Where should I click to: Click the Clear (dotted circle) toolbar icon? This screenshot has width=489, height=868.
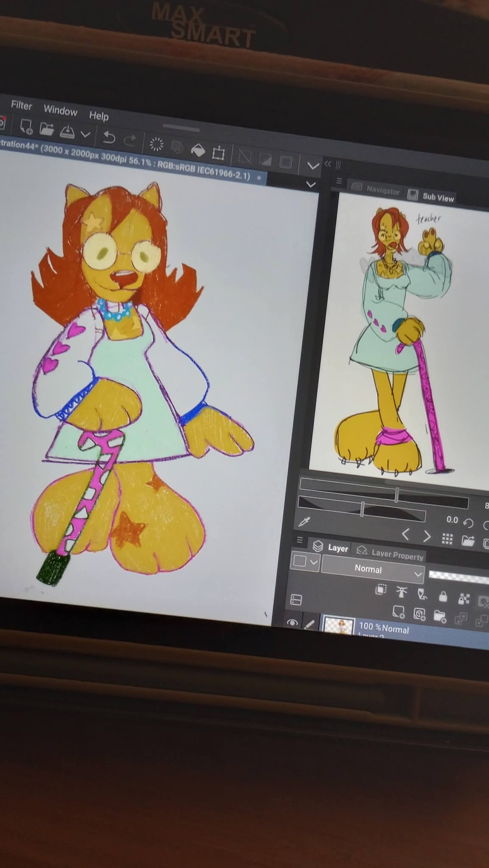click(156, 145)
